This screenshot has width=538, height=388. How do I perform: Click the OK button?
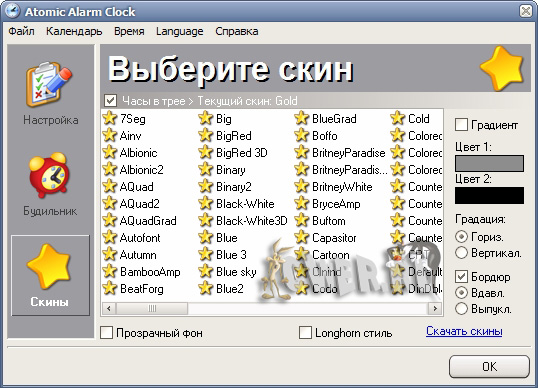point(489,366)
